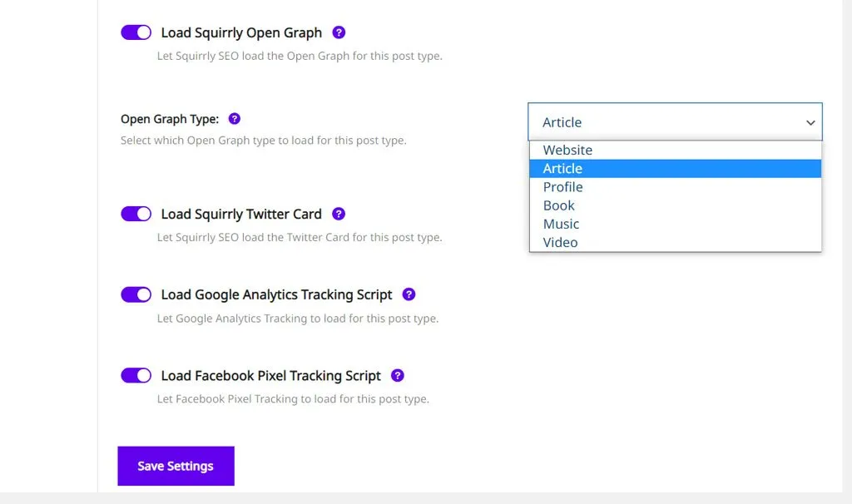Click description 'Let Squirrly SEO load the Twitter Card'
The image size is (852, 504).
click(x=253, y=237)
